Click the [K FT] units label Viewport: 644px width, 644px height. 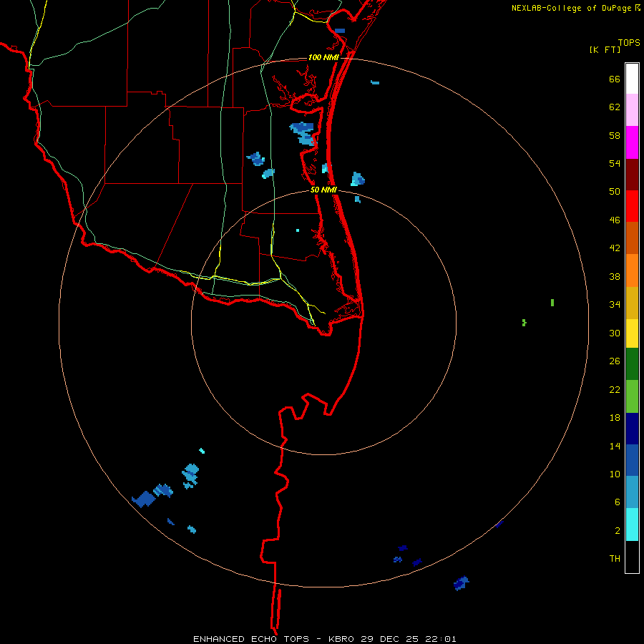pyautogui.click(x=605, y=50)
